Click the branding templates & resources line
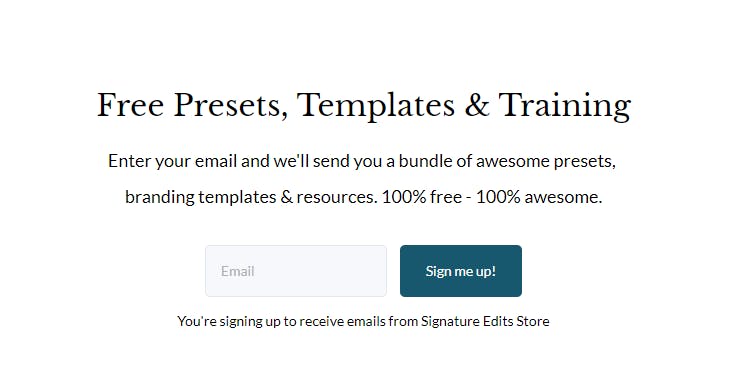This screenshot has width=739, height=366. 364,196
